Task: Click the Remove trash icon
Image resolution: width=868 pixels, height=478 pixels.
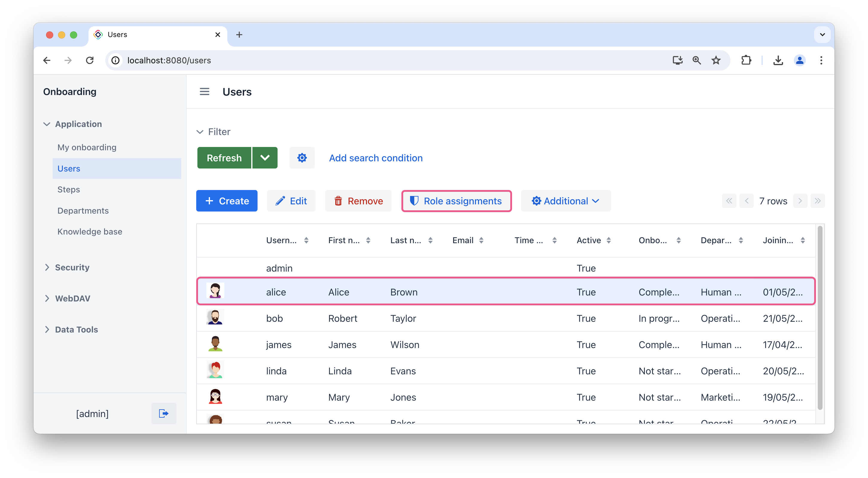Action: click(x=338, y=201)
